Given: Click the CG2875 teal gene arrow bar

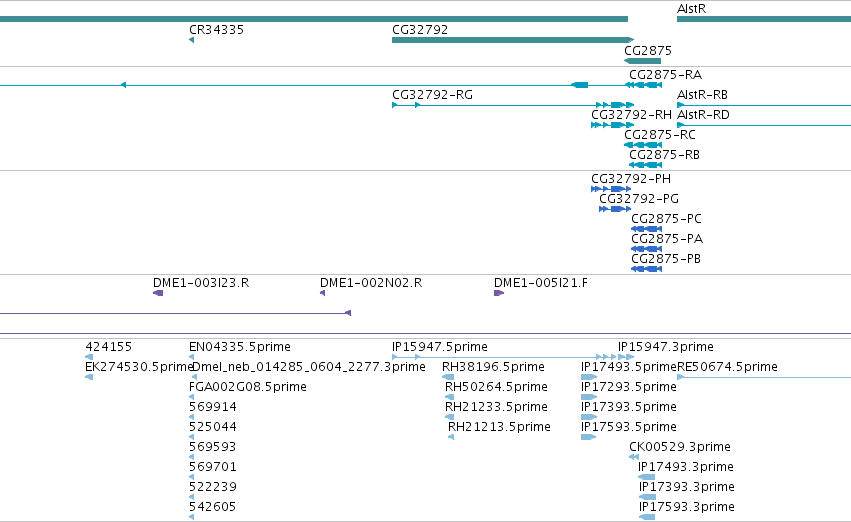Looking at the screenshot, I should pyautogui.click(x=643, y=61).
